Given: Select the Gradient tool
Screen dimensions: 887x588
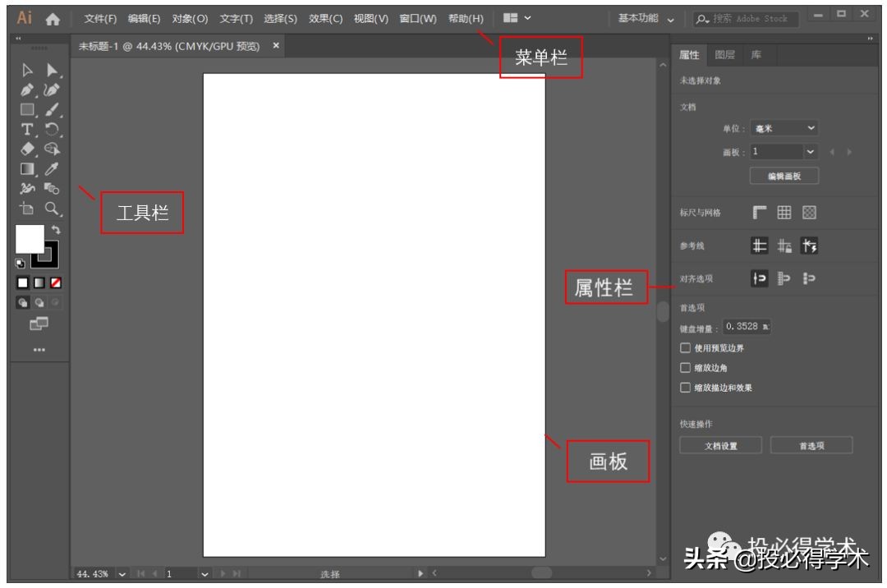Looking at the screenshot, I should 27,168.
